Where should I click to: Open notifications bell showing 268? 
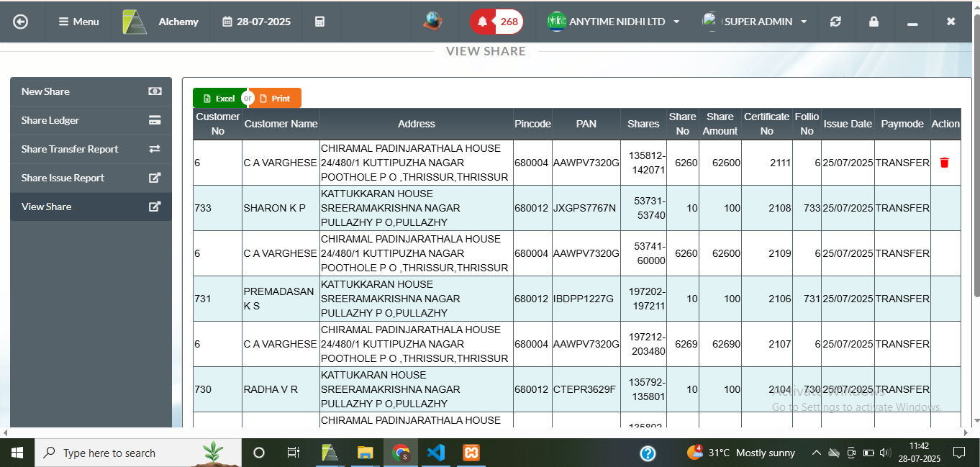coord(496,22)
